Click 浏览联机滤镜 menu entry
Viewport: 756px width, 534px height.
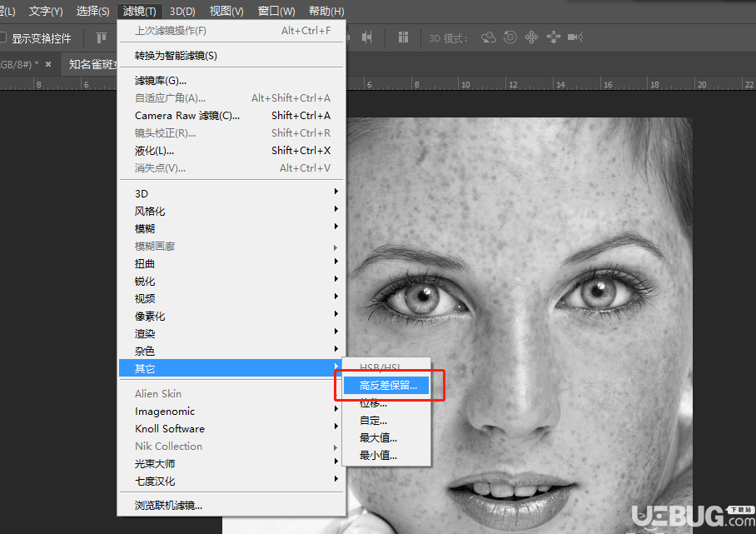[x=232, y=505]
